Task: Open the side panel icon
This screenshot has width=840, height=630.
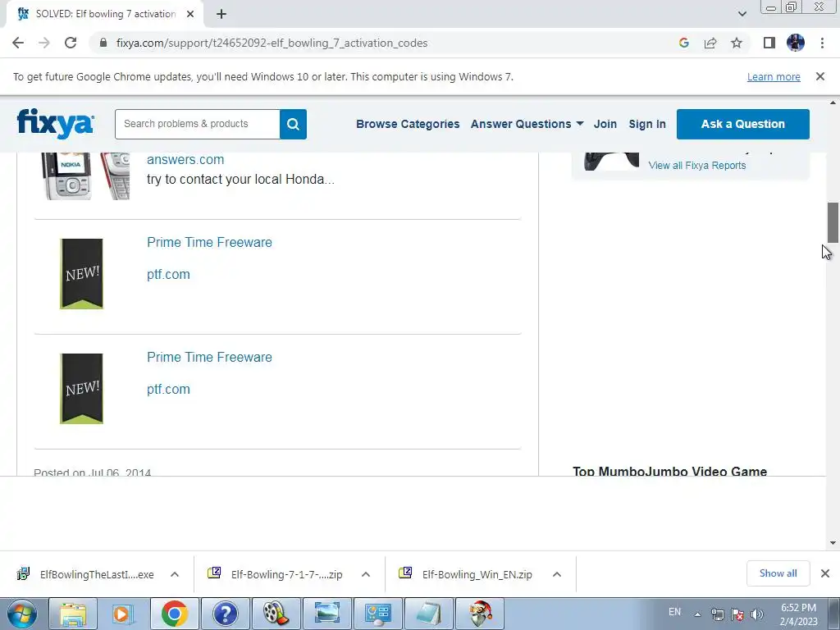Action: pyautogui.click(x=769, y=43)
